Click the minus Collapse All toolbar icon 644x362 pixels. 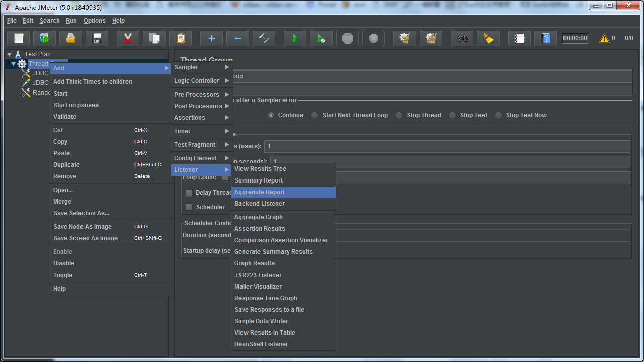(x=237, y=38)
